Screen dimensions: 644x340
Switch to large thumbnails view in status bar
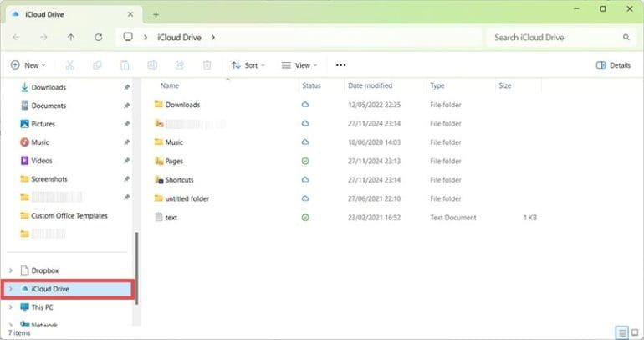tap(633, 332)
